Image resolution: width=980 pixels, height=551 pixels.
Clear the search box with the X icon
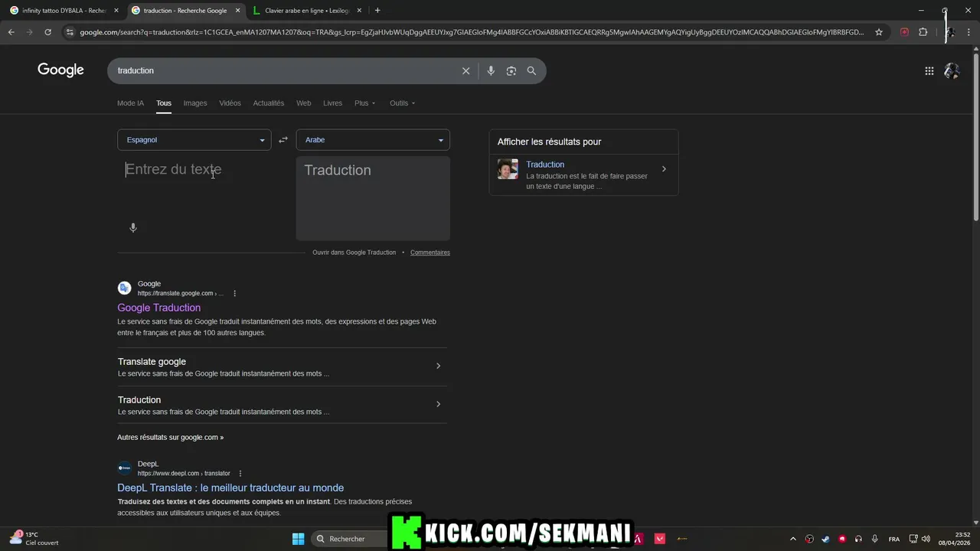click(465, 70)
